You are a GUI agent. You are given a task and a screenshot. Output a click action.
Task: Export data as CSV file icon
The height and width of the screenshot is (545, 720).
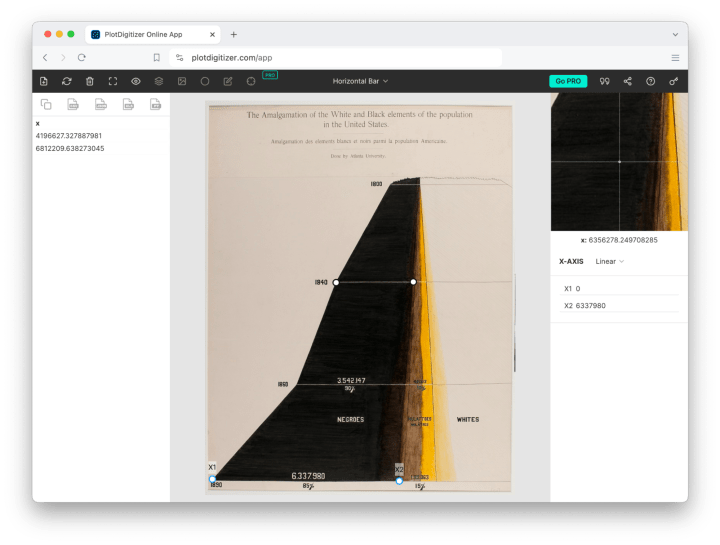coord(73,104)
